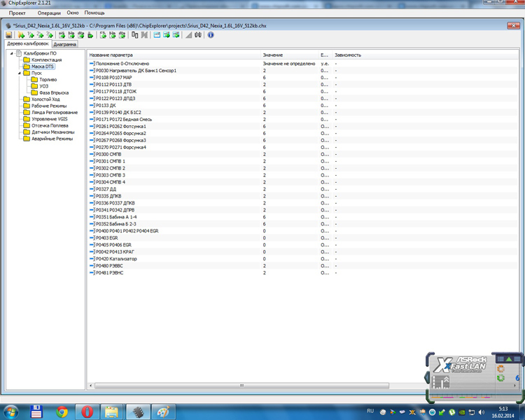The height and width of the screenshot is (420, 525).
Task: Collapse XFast LAN widget with left arrow
Action: 428,377
